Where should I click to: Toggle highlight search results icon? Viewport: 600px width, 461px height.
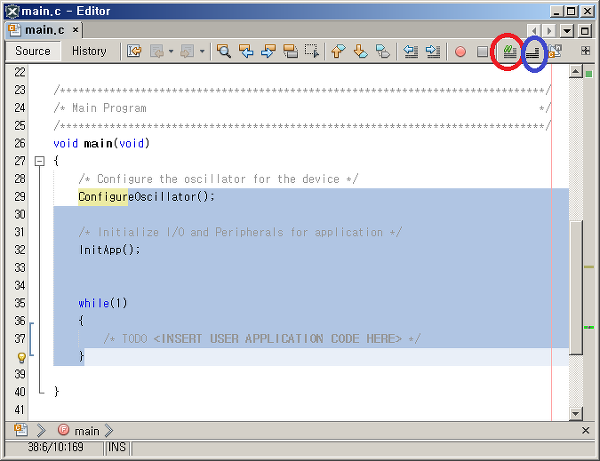(290, 51)
